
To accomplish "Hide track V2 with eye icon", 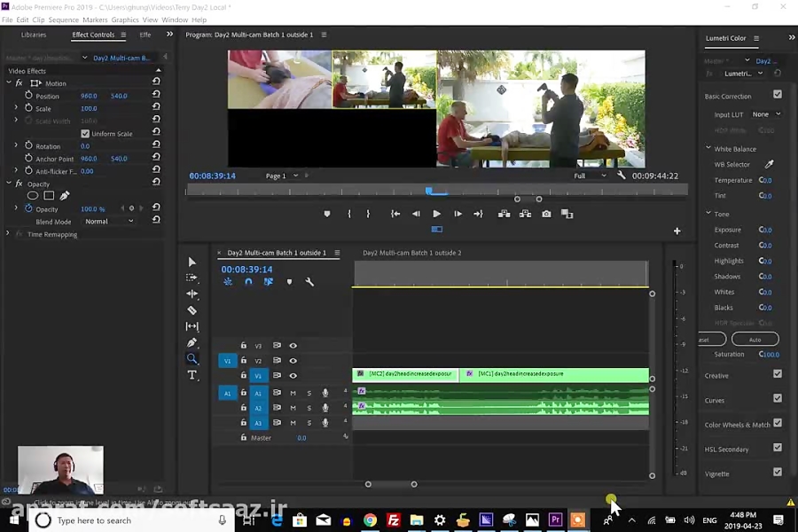I will coord(293,361).
